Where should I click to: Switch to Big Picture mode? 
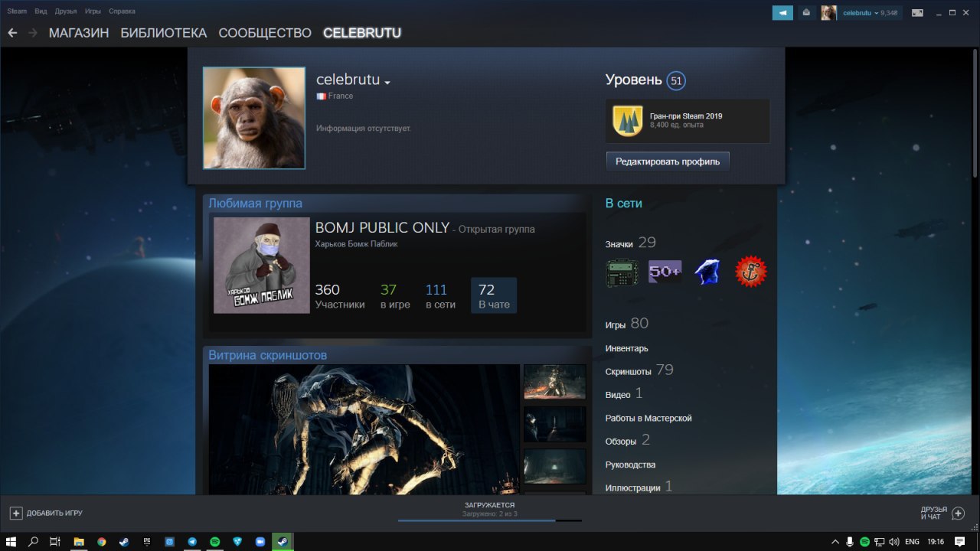917,12
